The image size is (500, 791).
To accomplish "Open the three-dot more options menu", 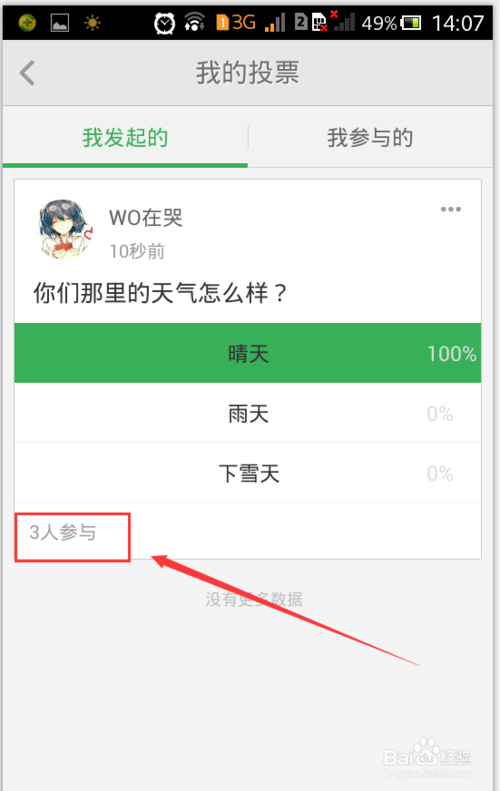I will 451,209.
